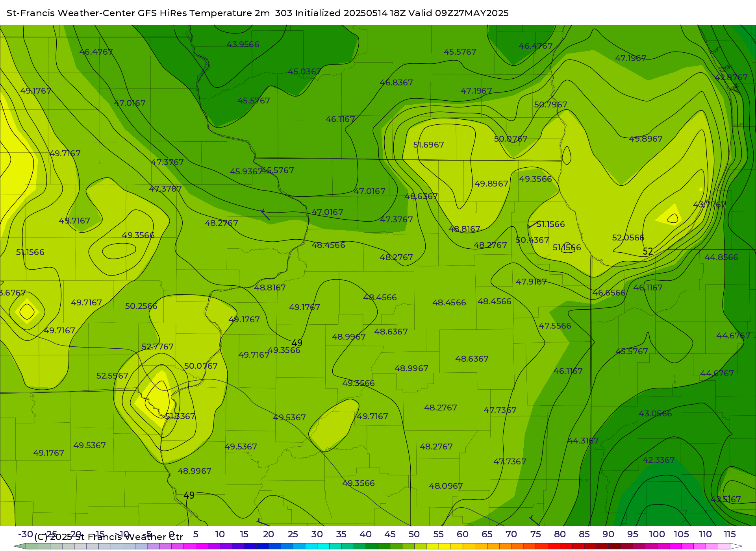Click the legend tick label '-30'
Screen dimensions: 756x551
[25, 534]
